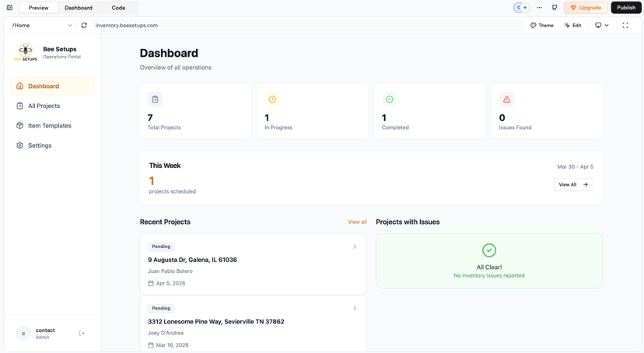Screen dimensions: 644x353
Task: Click the Edit button in toolbar
Action: [573, 25]
